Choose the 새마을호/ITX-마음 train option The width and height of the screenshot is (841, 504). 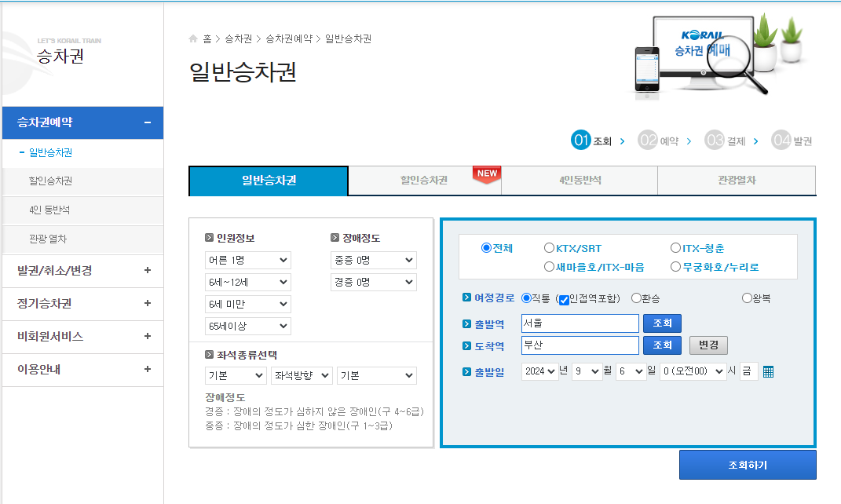(x=549, y=266)
